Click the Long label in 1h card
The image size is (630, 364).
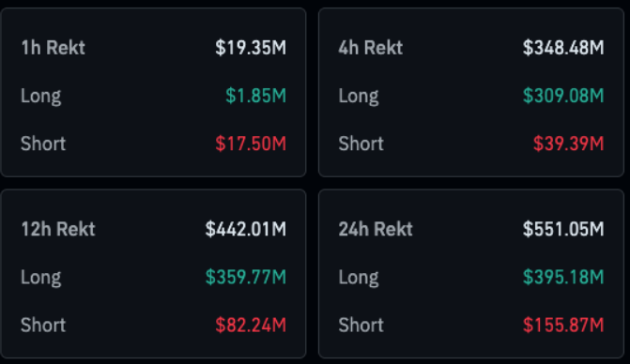coord(41,97)
